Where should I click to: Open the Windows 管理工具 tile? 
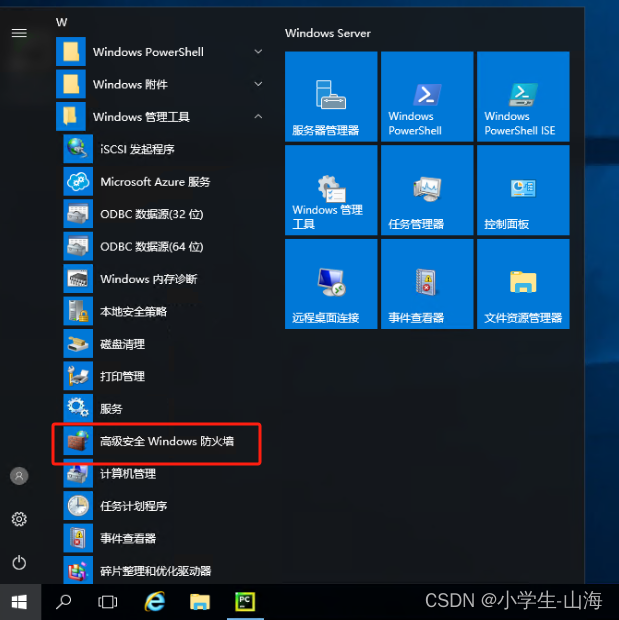coord(331,190)
